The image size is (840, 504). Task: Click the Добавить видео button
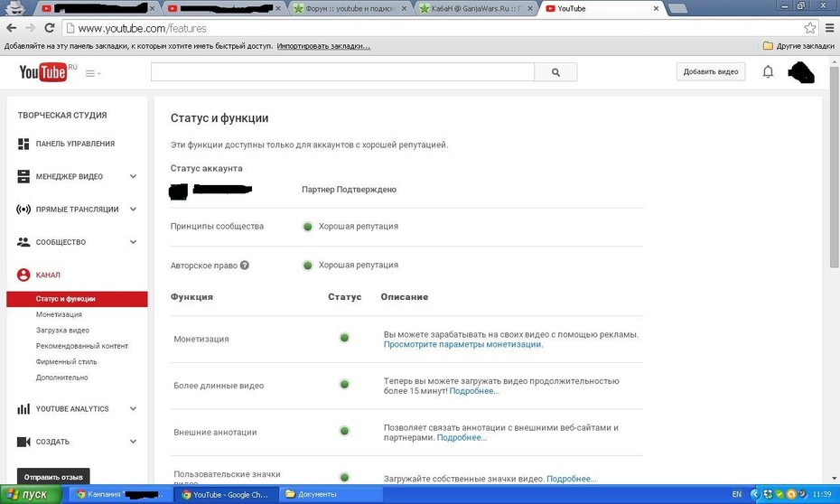pos(710,71)
